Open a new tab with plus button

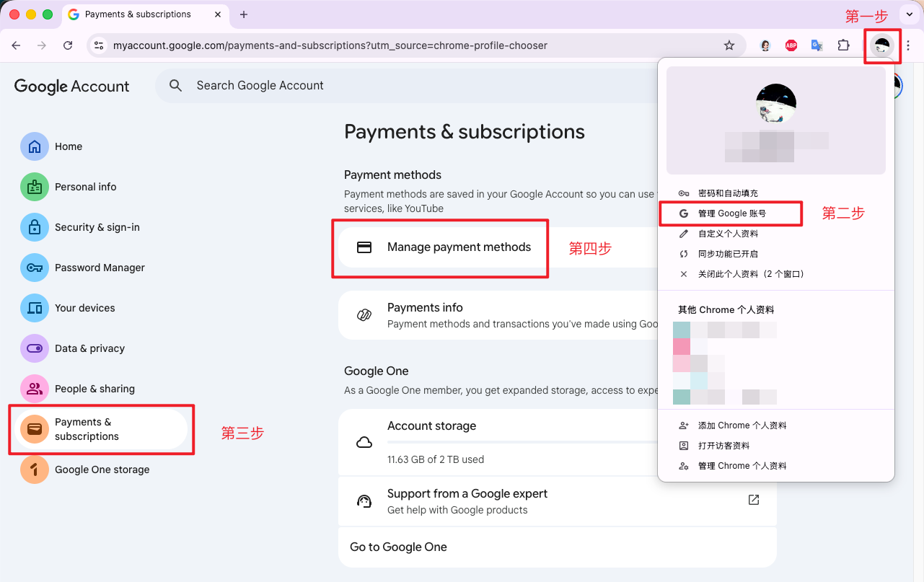point(244,14)
